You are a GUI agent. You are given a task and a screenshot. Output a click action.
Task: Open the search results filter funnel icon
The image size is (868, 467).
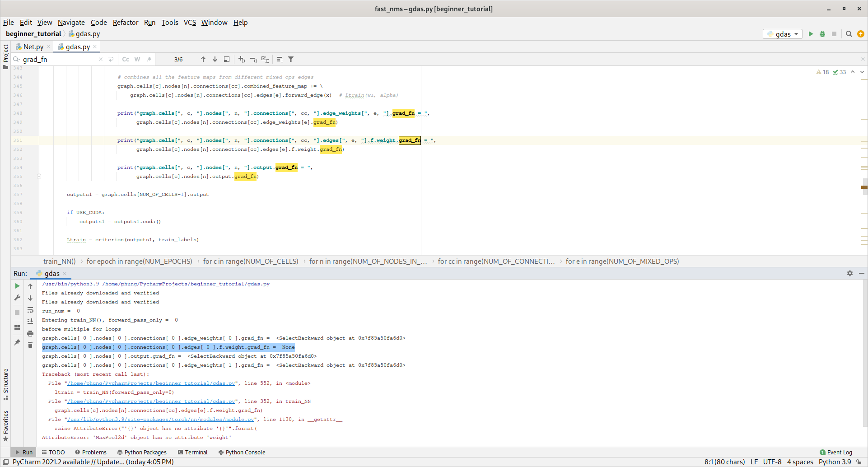[x=291, y=59]
